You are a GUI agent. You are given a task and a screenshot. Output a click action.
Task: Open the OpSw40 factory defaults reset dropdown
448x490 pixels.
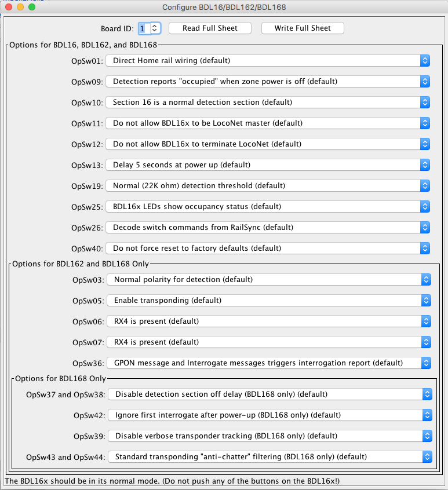(267, 248)
